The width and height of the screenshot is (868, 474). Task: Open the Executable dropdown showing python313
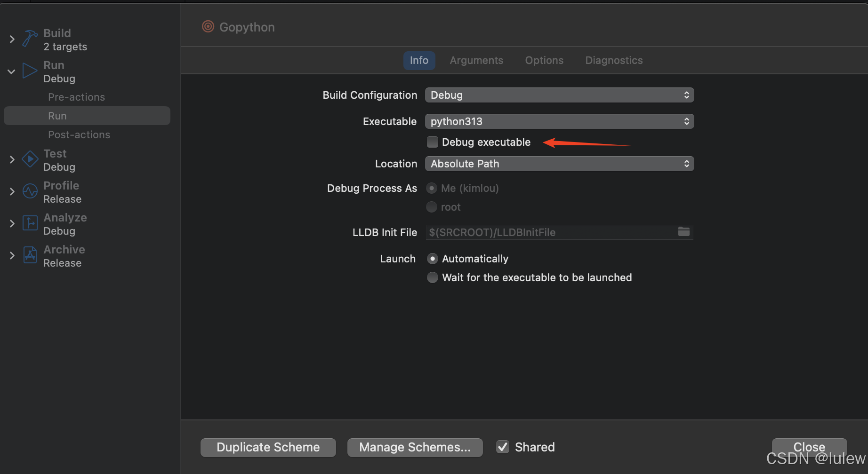pos(559,121)
